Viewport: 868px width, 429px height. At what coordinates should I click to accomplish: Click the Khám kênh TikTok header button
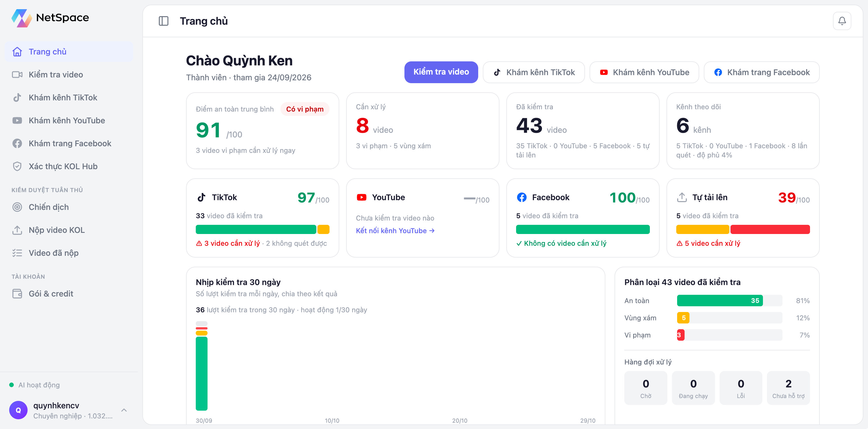(534, 72)
